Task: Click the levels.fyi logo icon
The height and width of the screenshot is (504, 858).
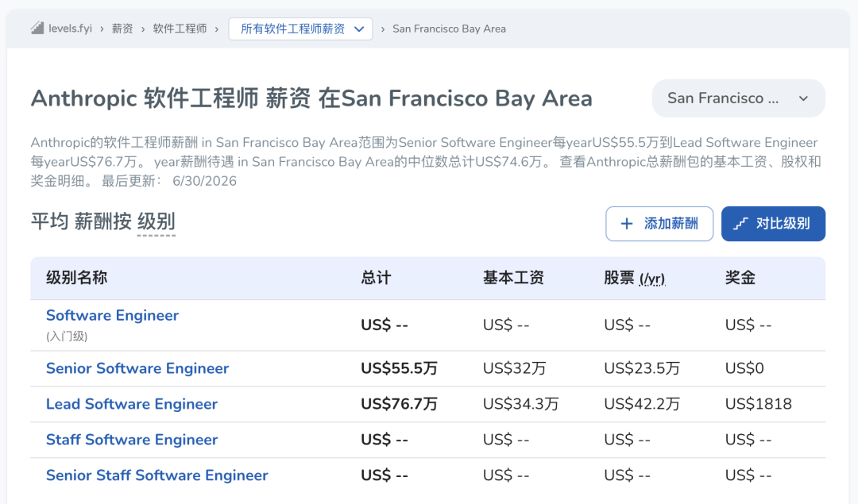Action: pyautogui.click(x=37, y=28)
